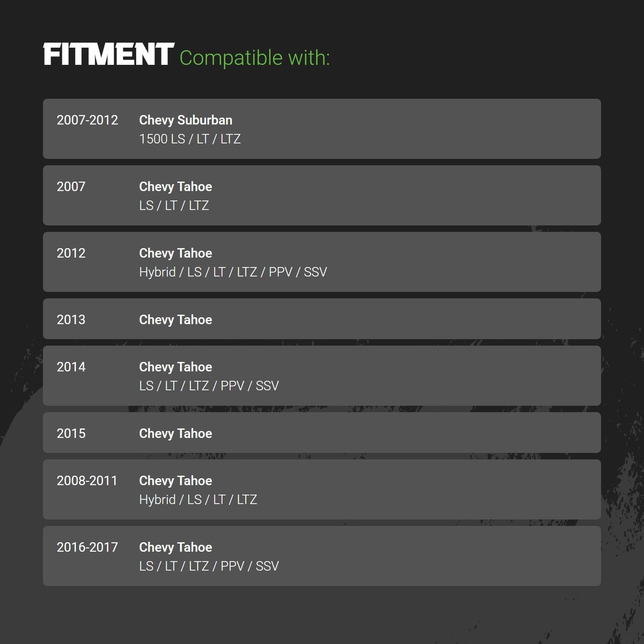This screenshot has height=644, width=644.
Task: Select the 2007 Chevy Tahoe row
Action: (x=322, y=195)
